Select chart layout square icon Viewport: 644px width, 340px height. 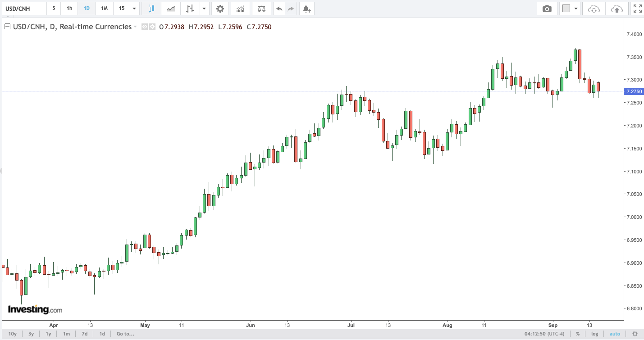click(x=566, y=9)
